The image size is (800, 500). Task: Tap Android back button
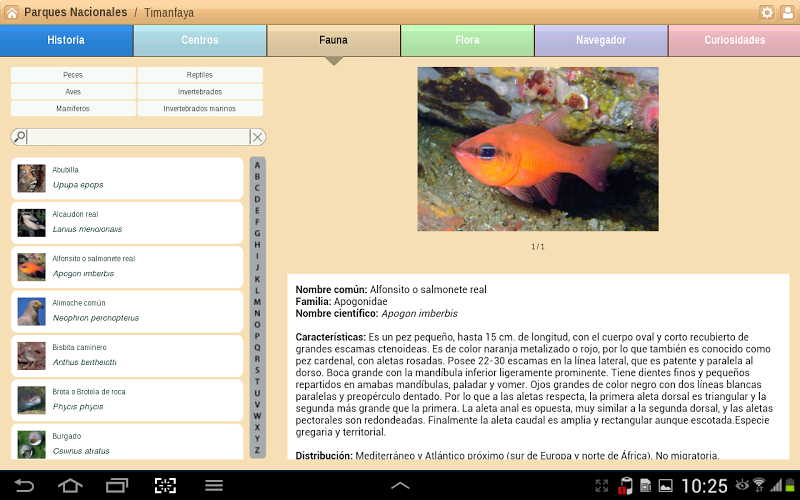[24, 485]
